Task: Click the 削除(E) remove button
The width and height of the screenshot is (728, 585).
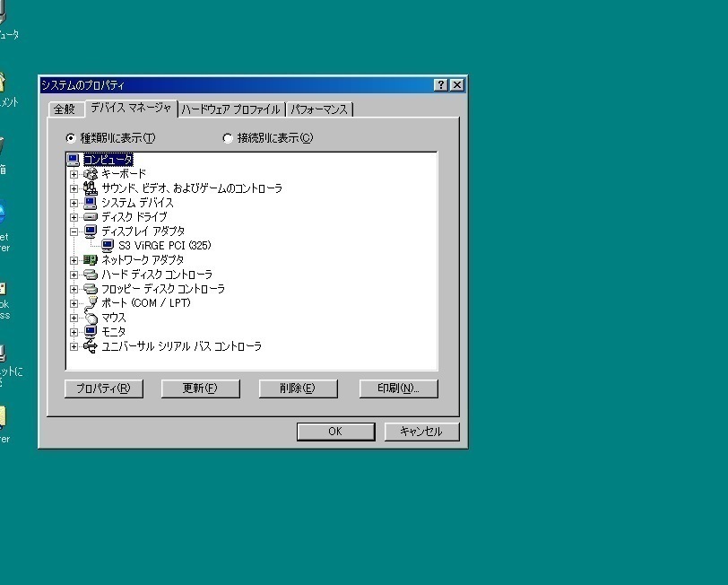Action: (x=298, y=389)
